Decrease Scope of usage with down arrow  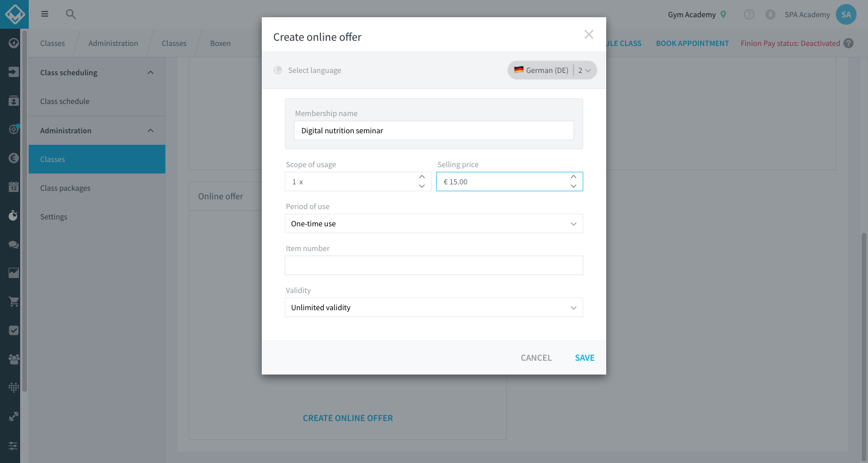click(x=422, y=186)
